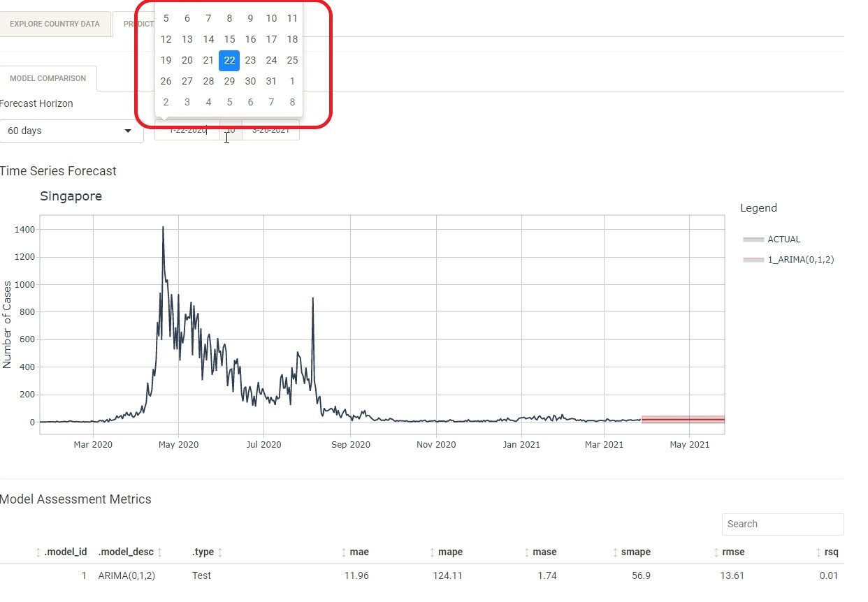
Task: Click the red ARIMA legend color swatch
Action: point(753,260)
